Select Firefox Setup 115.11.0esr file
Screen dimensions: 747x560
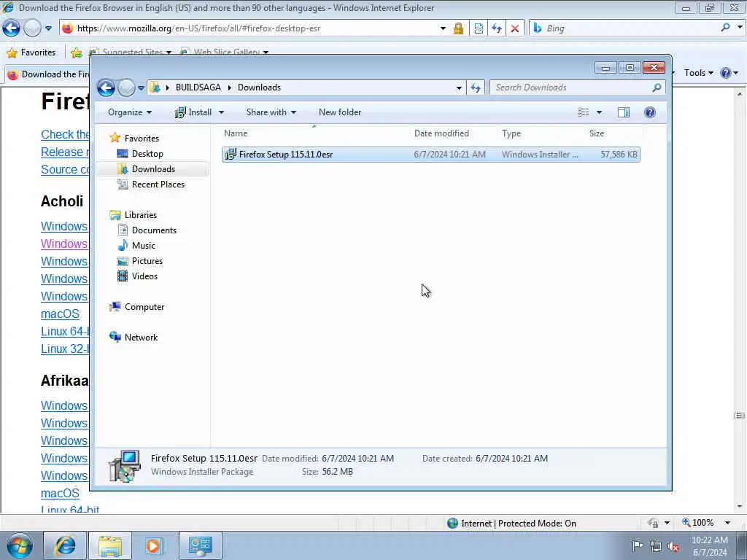click(430, 155)
